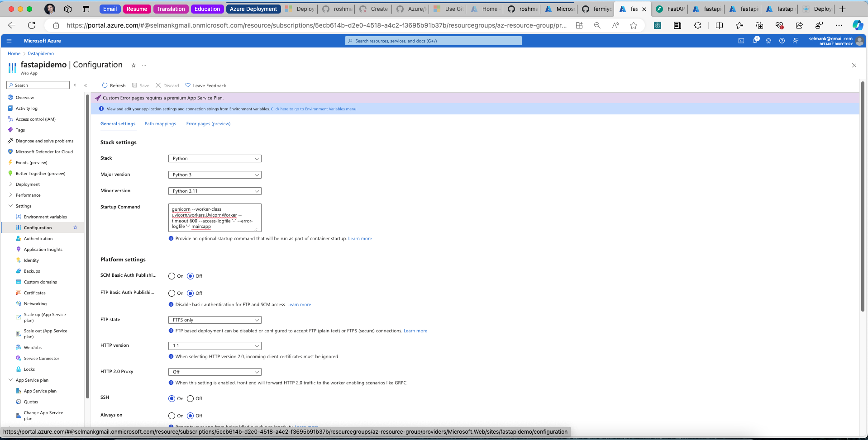Open more options ellipsis beside page title

[x=144, y=65]
